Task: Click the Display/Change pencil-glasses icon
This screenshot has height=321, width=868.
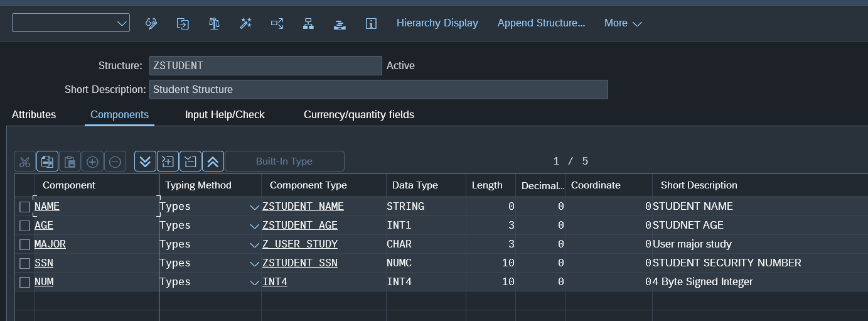Action: (x=151, y=23)
